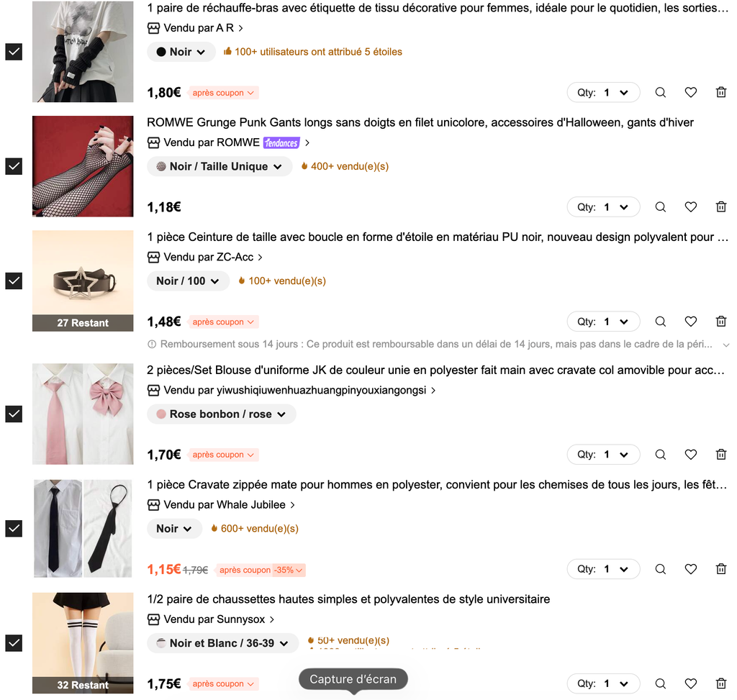Open the fishnet gloves product thumbnail
This screenshot has height=700, width=737.
point(83,166)
